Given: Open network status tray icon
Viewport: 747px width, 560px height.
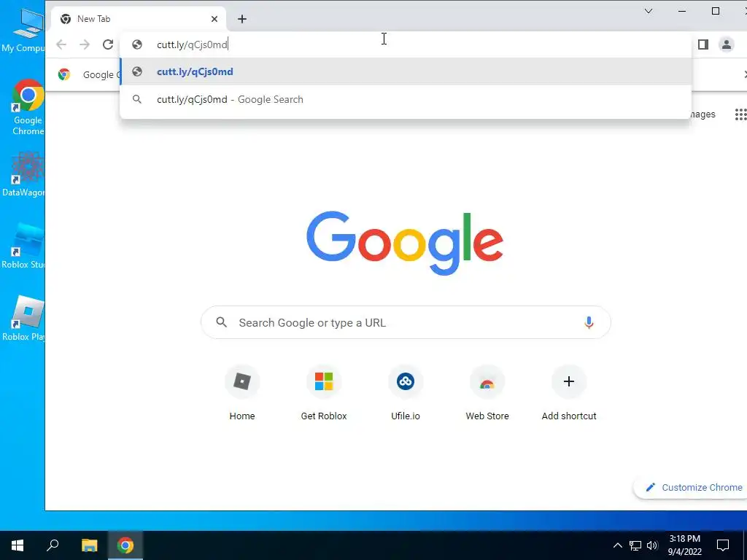Looking at the screenshot, I should point(635,545).
